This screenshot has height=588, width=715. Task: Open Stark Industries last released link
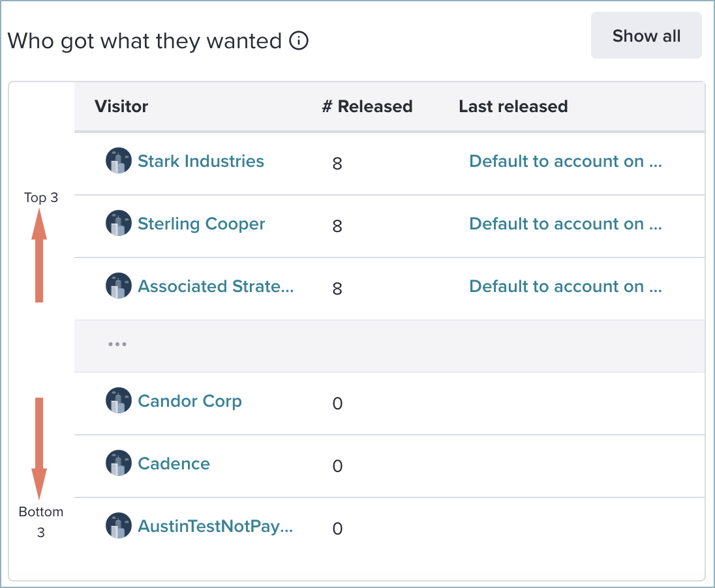tap(566, 161)
